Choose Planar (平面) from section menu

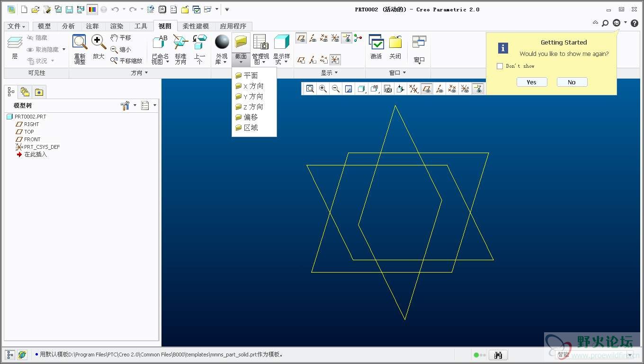(x=250, y=75)
